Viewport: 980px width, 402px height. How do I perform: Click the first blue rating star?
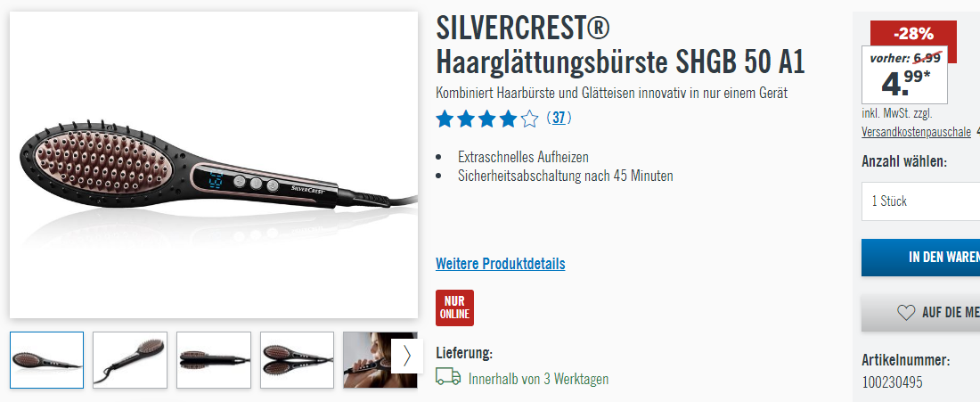(x=445, y=119)
